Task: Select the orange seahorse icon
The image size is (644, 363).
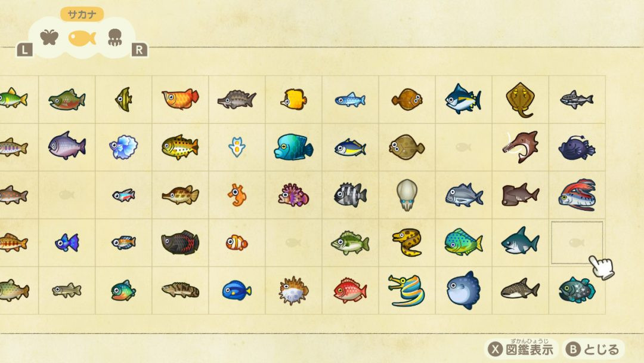Action: (x=237, y=195)
